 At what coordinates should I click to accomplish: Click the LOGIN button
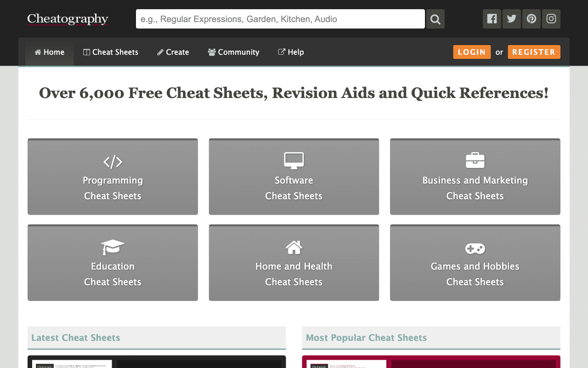tap(472, 52)
